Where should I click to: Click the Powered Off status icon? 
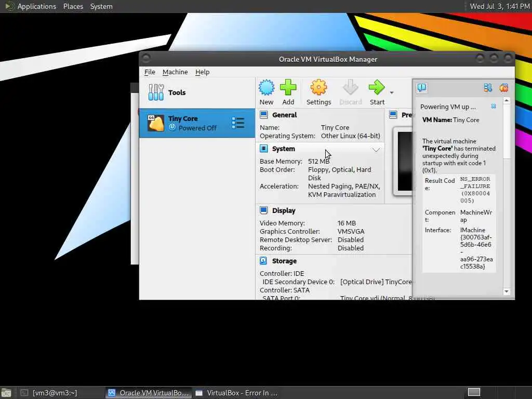pyautogui.click(x=172, y=127)
